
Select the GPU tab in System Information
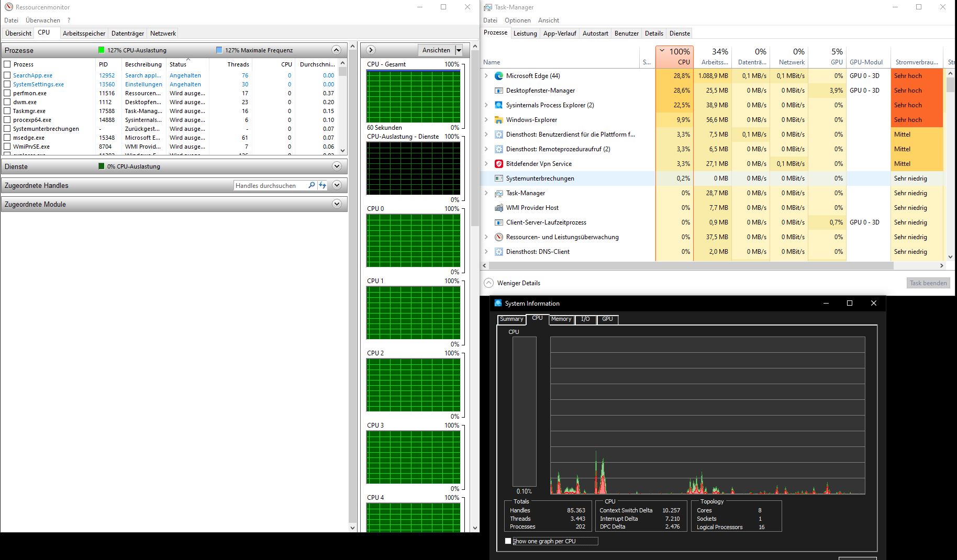(607, 319)
